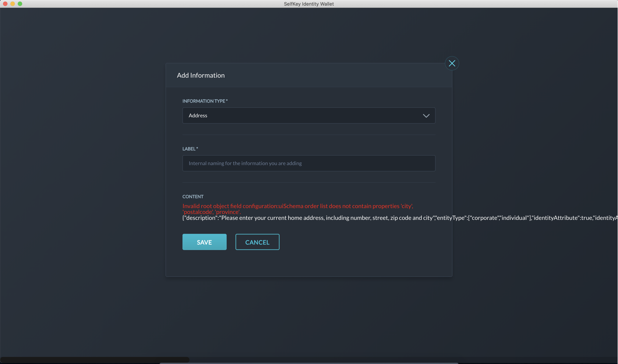Viewport: 618px width, 364px height.
Task: Click the SelfKey Identity Wallet window title
Action: [x=309, y=4]
